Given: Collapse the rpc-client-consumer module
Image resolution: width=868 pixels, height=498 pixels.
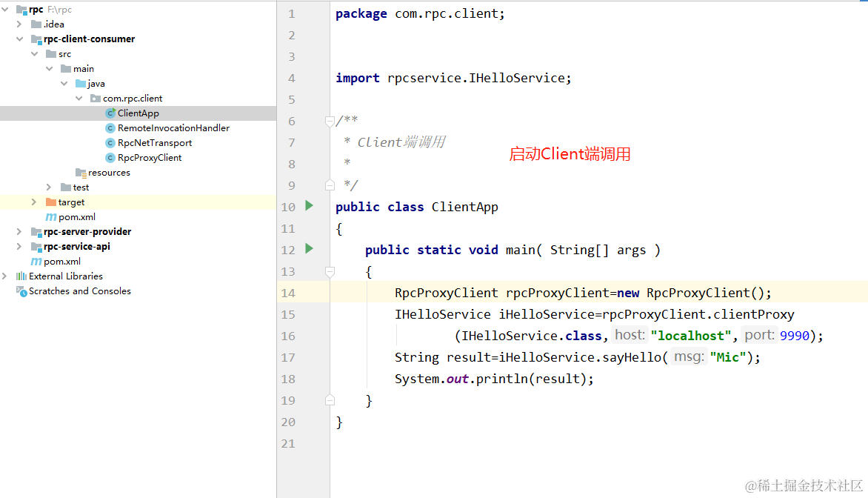Looking at the screenshot, I should coord(19,39).
